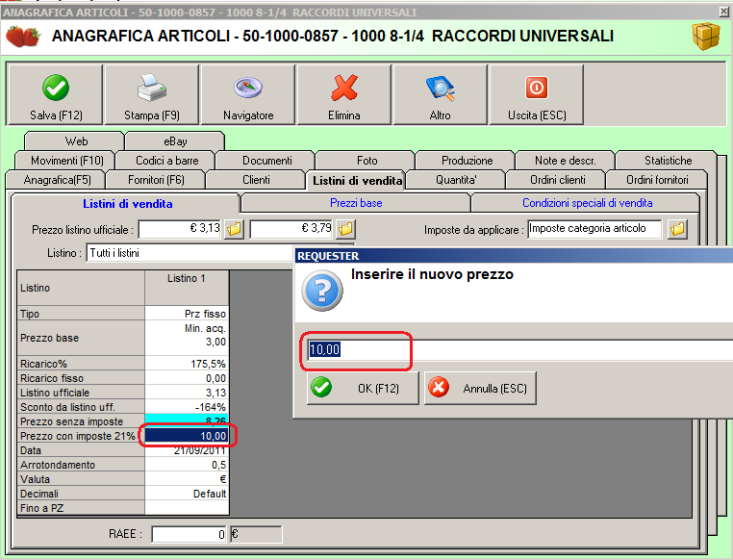Confirm the new price with OK (F12)
Image resolution: width=733 pixels, height=560 pixels.
click(x=362, y=388)
